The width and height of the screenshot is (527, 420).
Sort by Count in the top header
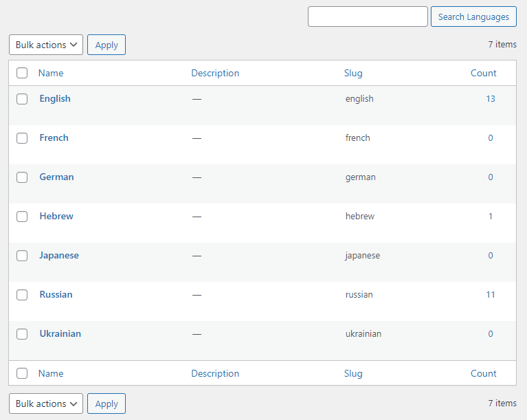[483, 73]
